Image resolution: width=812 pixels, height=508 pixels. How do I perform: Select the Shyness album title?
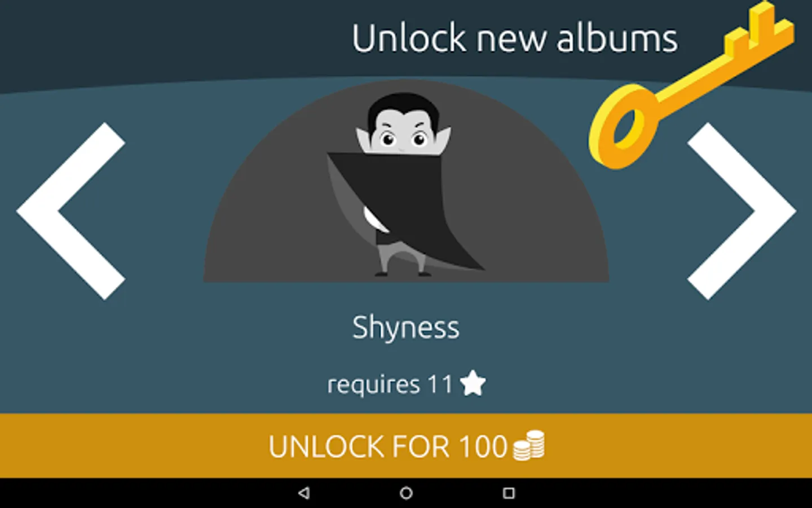pyautogui.click(x=406, y=328)
